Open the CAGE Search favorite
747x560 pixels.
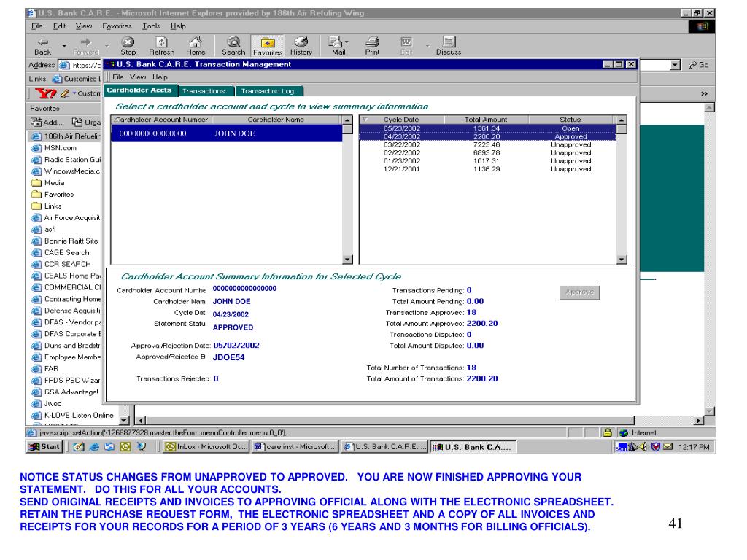pyautogui.click(x=61, y=252)
